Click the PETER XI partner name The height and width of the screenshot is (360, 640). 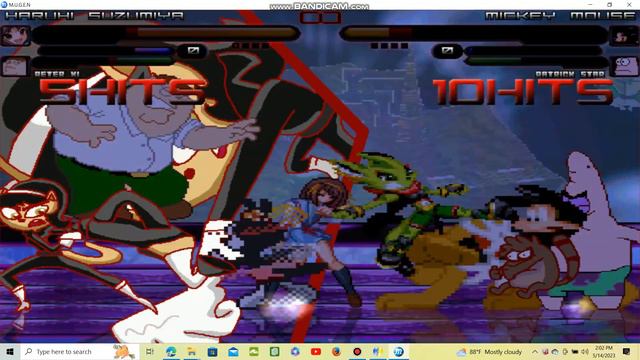[57, 74]
